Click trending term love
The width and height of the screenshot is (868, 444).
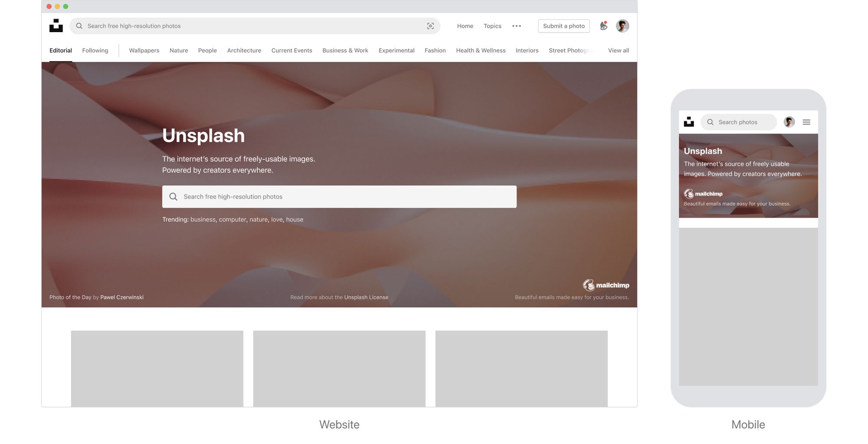point(277,219)
